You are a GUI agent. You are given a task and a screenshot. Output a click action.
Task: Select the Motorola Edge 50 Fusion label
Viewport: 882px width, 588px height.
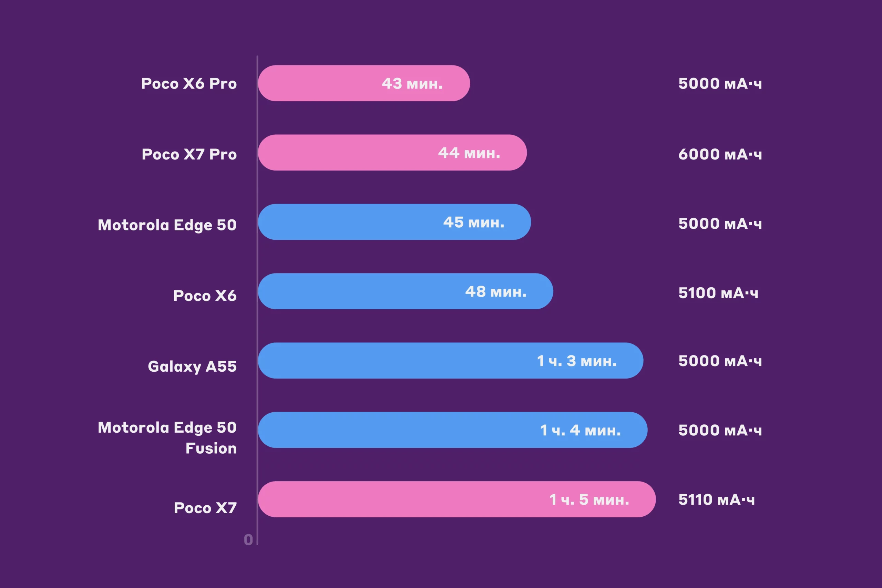tap(167, 437)
